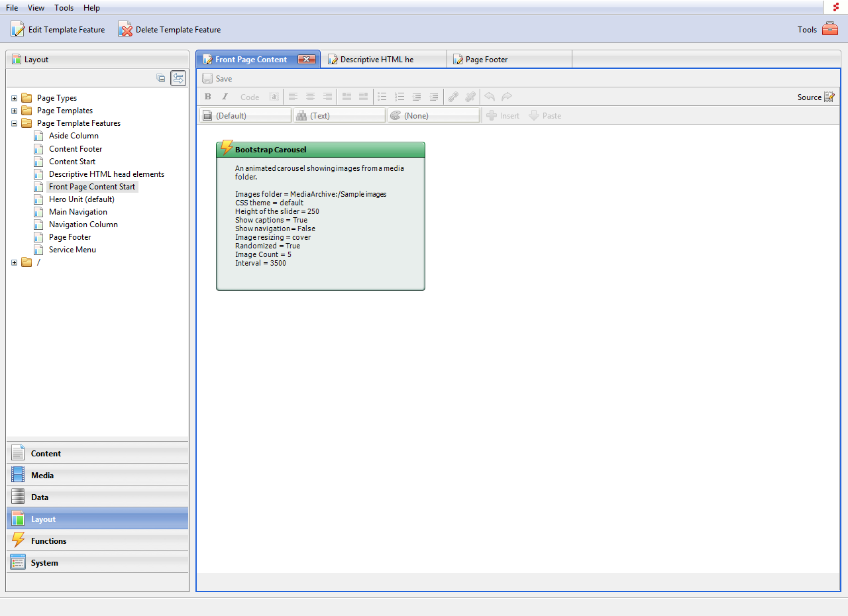
Task: Switch to the Page Footer tab
Action: (x=486, y=60)
